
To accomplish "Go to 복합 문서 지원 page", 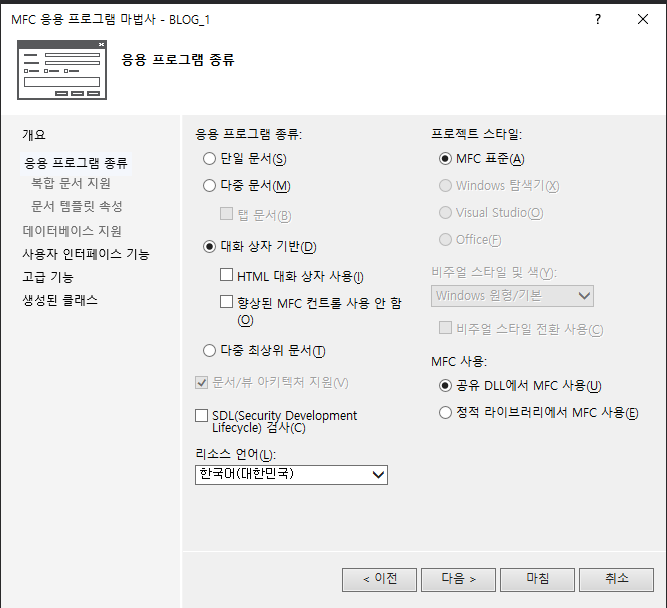I will 71,183.
